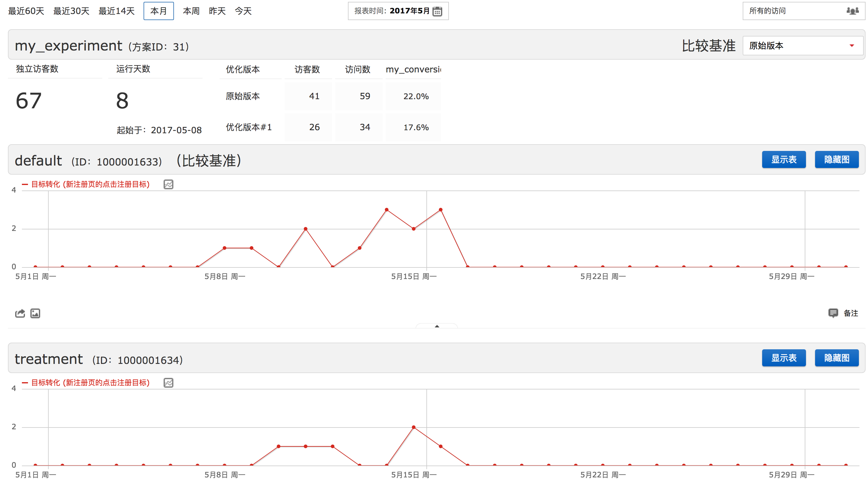Select the 本月 (this month) range
The width and height of the screenshot is (868, 485).
click(159, 11)
